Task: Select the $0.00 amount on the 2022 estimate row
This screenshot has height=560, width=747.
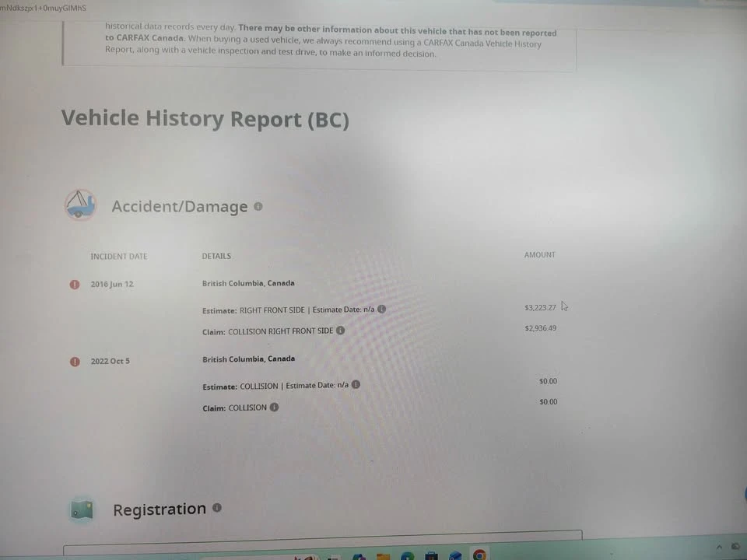Action: point(549,381)
